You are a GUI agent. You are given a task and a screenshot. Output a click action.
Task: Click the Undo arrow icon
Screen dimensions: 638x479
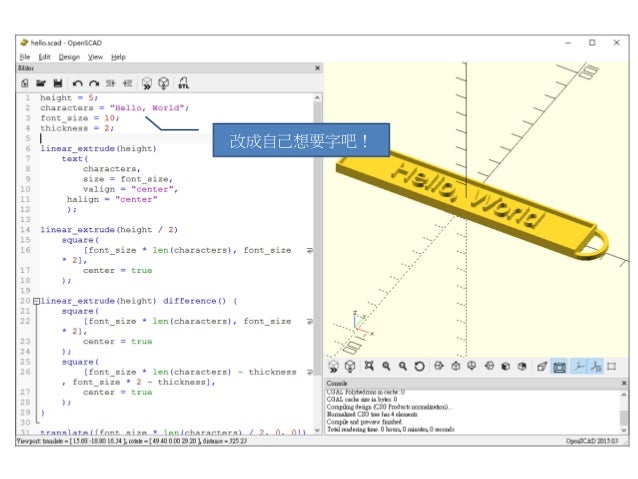click(x=77, y=84)
